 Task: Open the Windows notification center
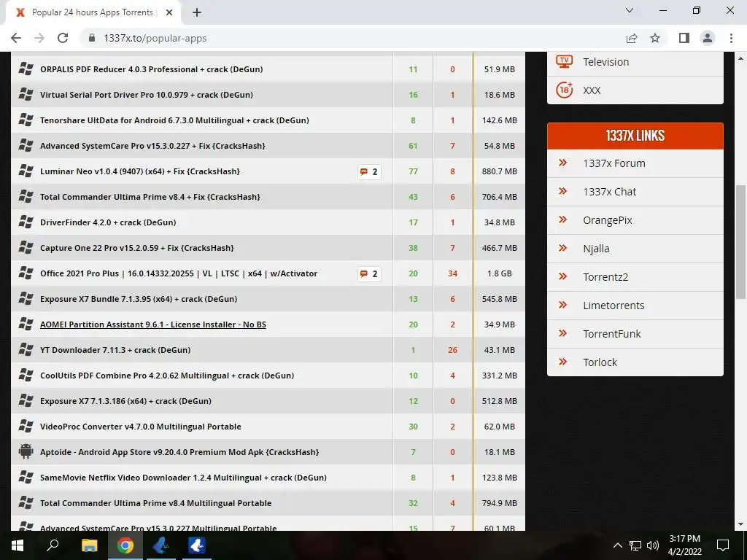pyautogui.click(x=723, y=545)
